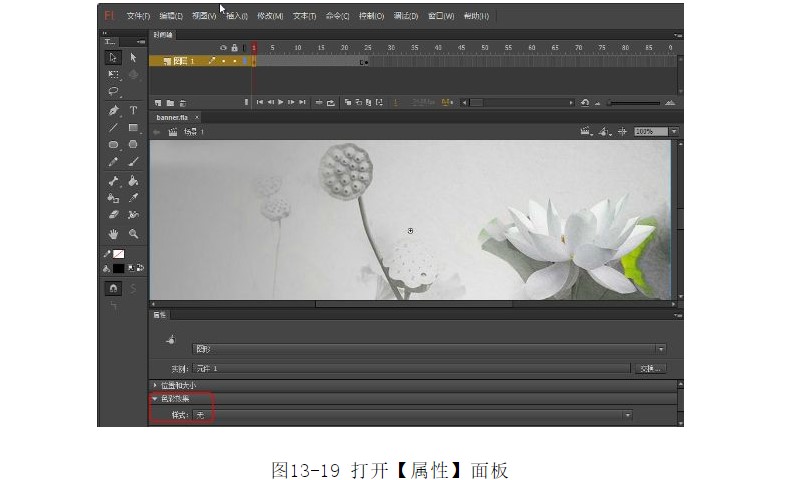Open the 文件(F) menu
Image resolution: width=800 pixels, height=480 pixels.
click(138, 16)
